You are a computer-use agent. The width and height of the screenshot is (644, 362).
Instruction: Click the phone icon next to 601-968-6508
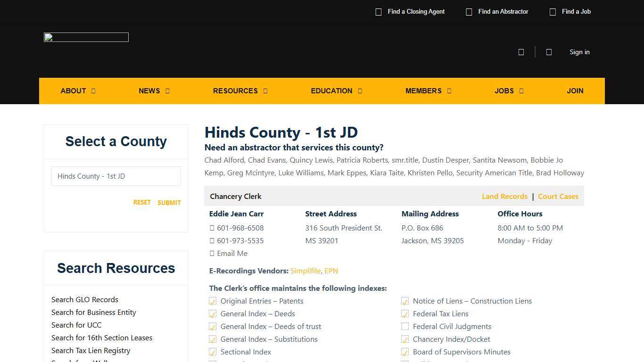click(212, 228)
